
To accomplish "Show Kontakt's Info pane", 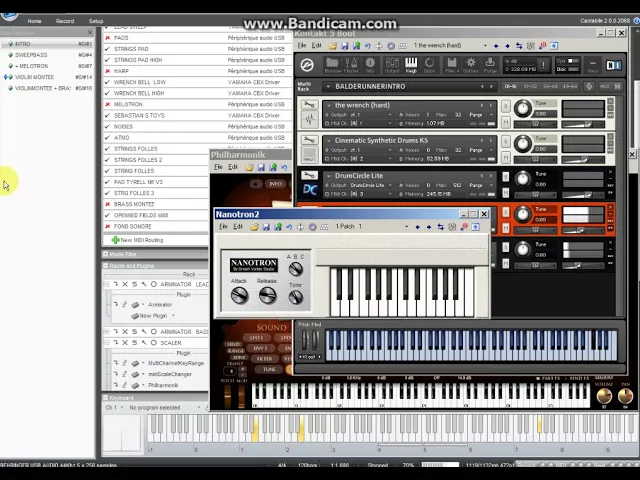I will 370,65.
